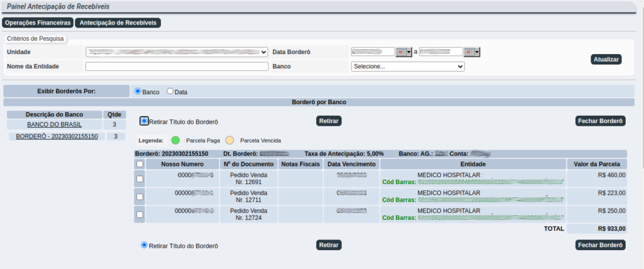The height and width of the screenshot is (269, 644).
Task: Open the Banco Selecione dropdown
Action: click(408, 67)
